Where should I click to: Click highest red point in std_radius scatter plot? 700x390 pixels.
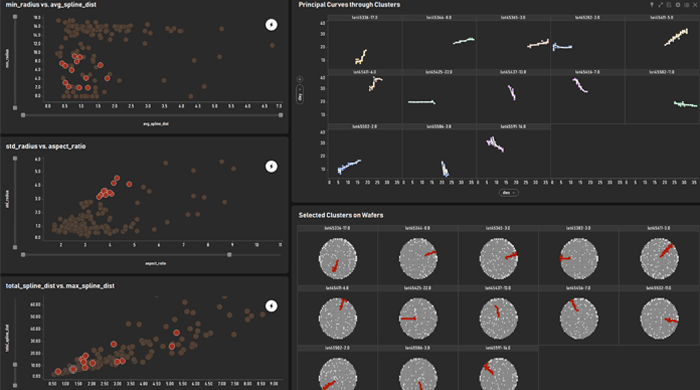pos(117,178)
